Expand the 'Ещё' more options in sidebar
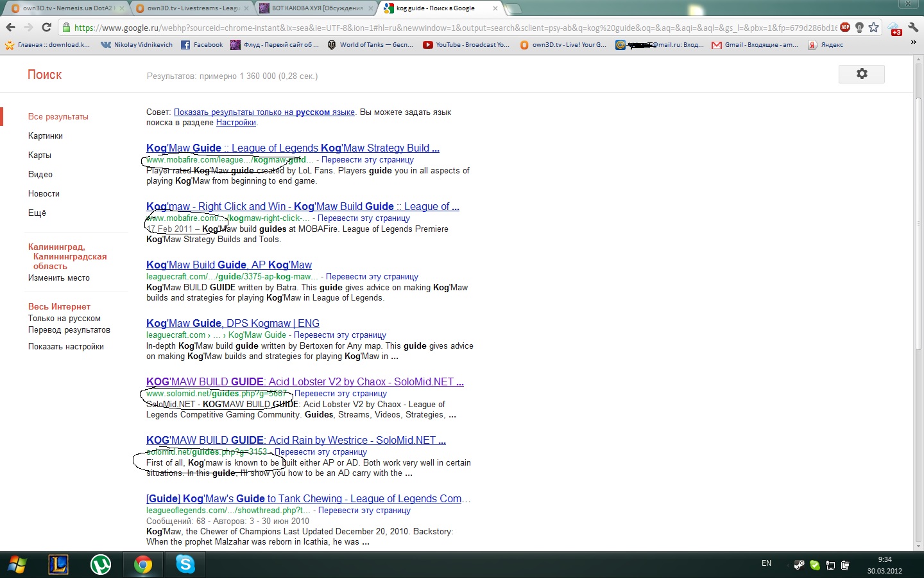 pos(37,213)
